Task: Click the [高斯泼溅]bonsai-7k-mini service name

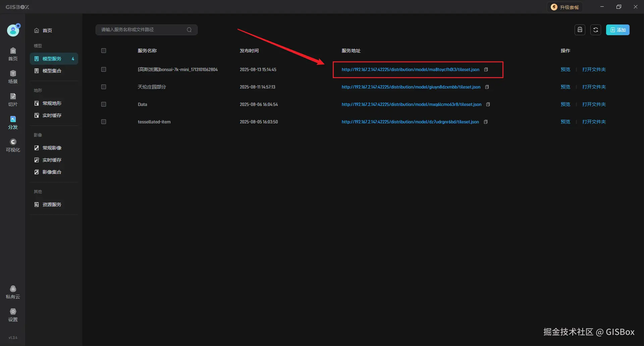Action: click(178, 70)
